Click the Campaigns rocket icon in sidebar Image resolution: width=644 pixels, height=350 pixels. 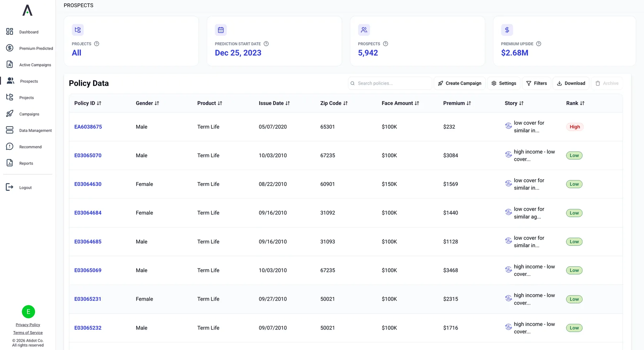[10, 114]
